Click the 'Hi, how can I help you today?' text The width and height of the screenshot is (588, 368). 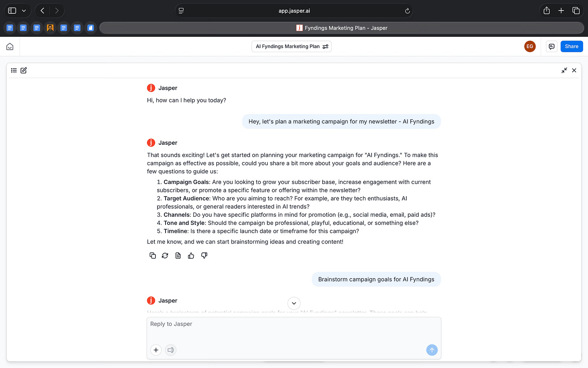(x=187, y=100)
